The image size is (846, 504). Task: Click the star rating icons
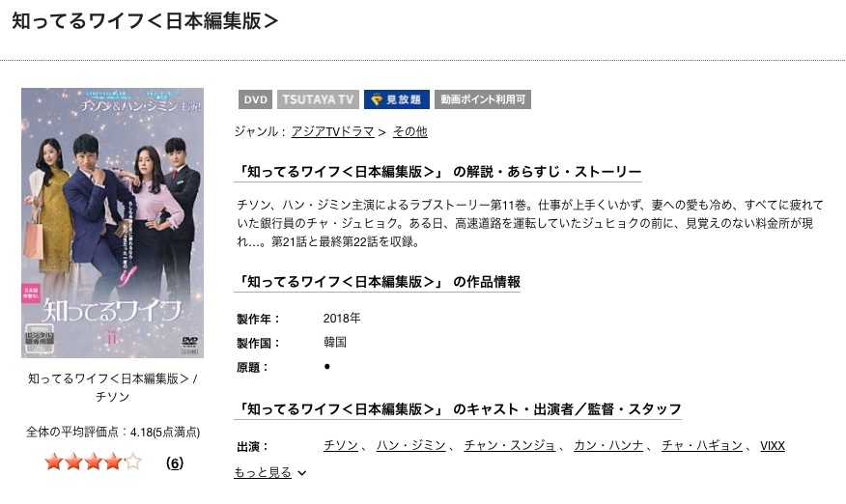(93, 462)
